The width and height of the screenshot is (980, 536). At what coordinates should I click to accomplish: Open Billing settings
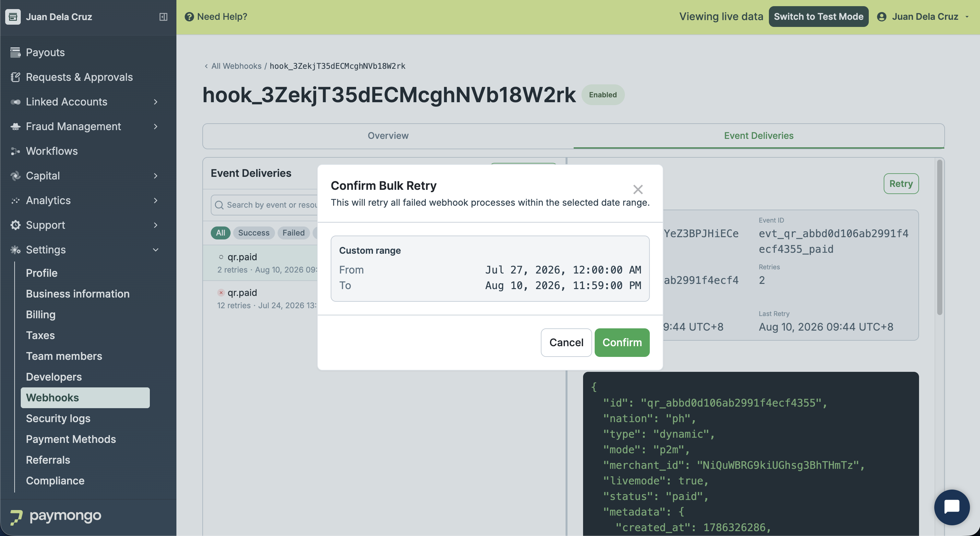41,314
